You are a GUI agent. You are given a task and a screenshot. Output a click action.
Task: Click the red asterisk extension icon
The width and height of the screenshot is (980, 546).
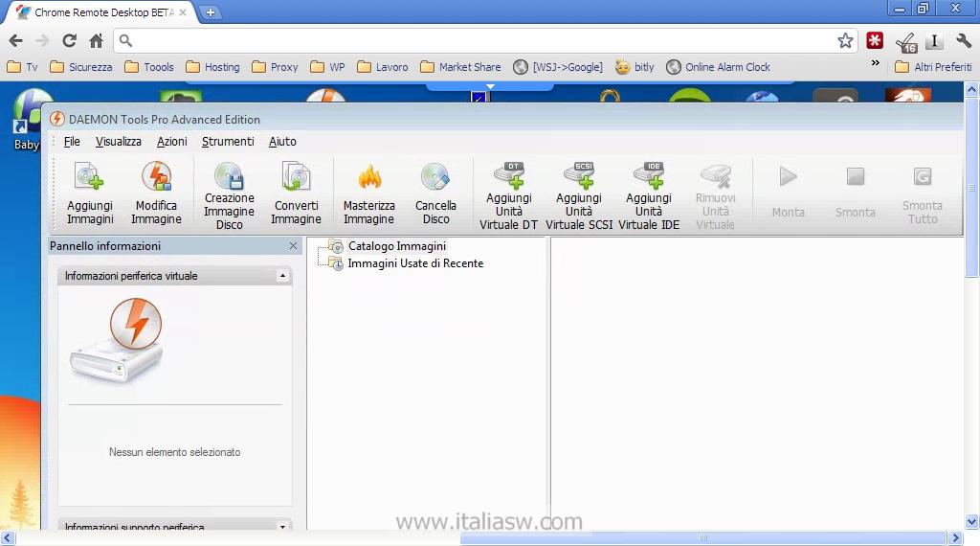pos(875,40)
